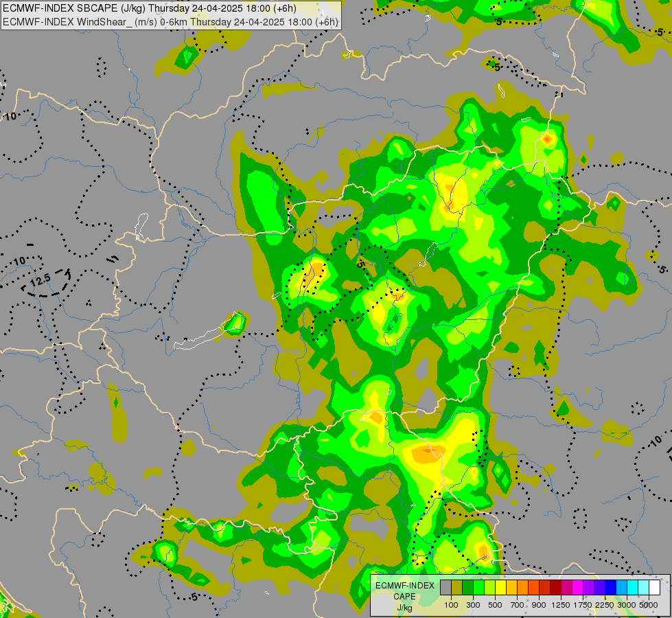Click the 3000 value on legend scale
This screenshot has height=618, width=672.
[x=627, y=605]
